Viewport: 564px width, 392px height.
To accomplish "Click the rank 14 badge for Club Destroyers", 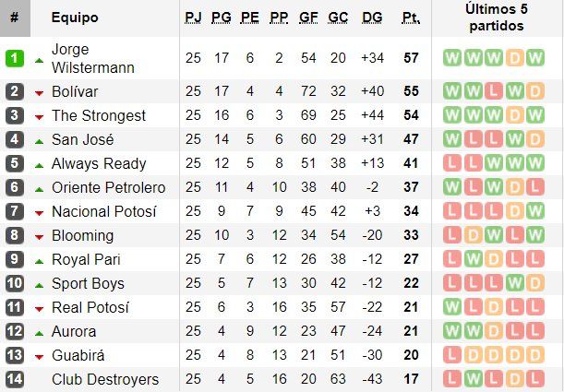I will 15,379.
